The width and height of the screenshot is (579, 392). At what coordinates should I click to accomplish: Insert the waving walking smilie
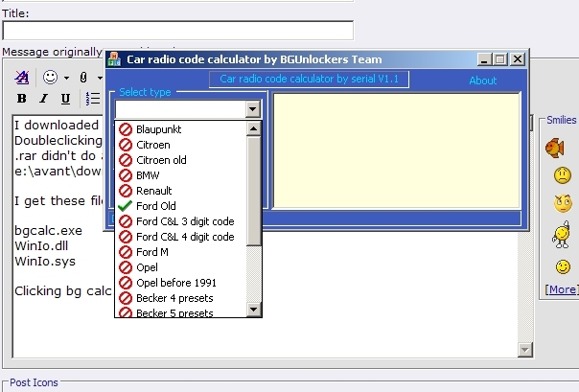click(x=561, y=234)
